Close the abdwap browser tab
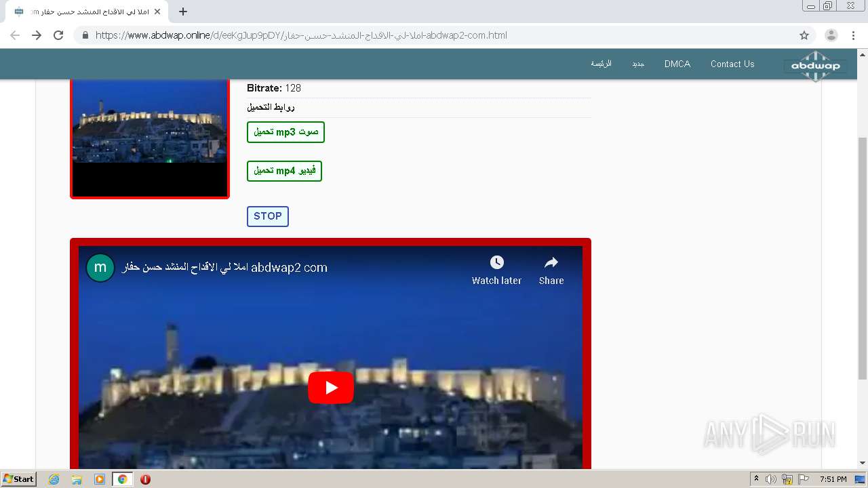The image size is (868, 488). (x=157, y=12)
